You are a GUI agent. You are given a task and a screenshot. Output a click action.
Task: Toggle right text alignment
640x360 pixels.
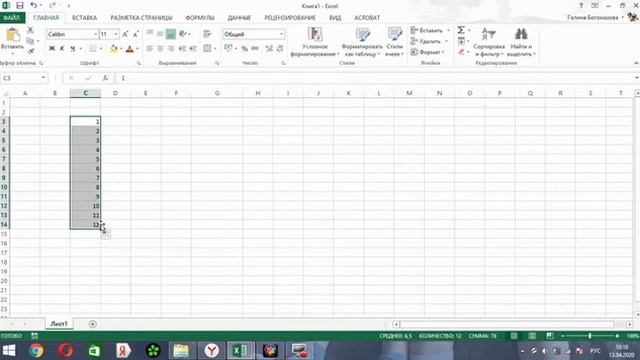(171, 49)
